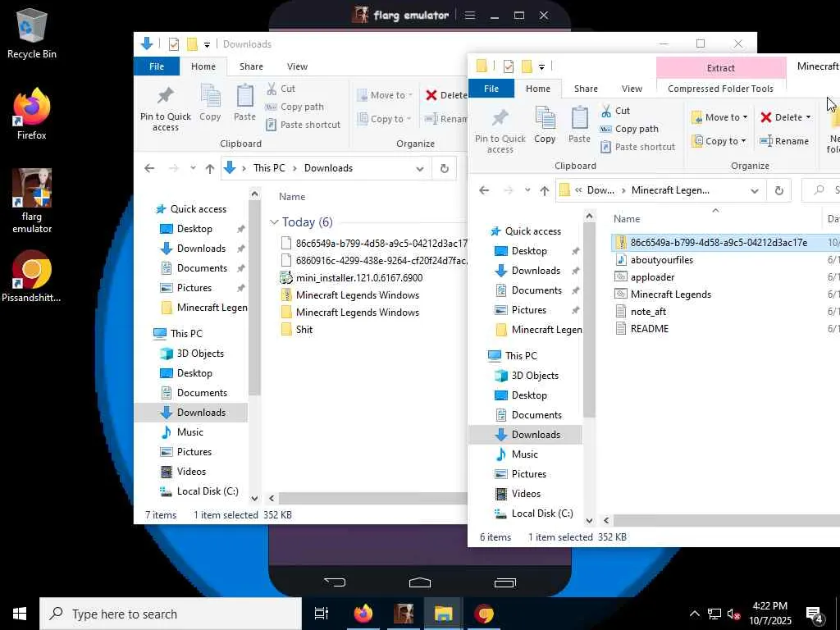Tap the emulator back navigation button
The height and width of the screenshot is (630, 840).
[x=336, y=582]
